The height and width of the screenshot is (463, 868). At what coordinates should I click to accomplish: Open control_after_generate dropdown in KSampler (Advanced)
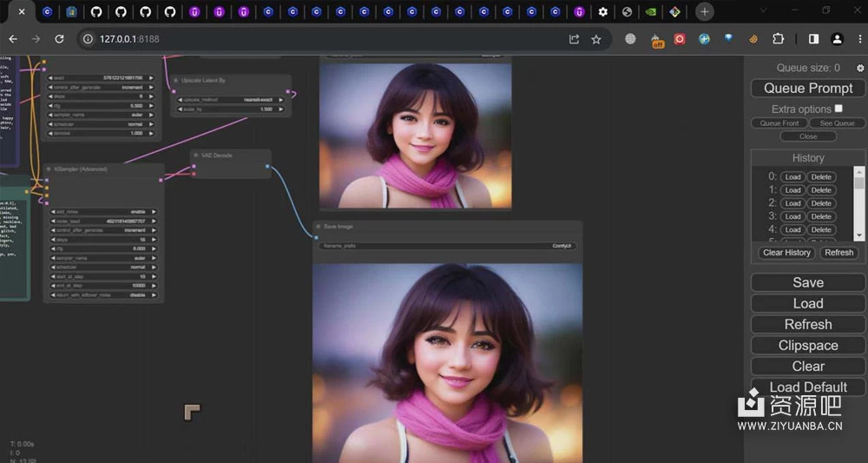click(103, 230)
